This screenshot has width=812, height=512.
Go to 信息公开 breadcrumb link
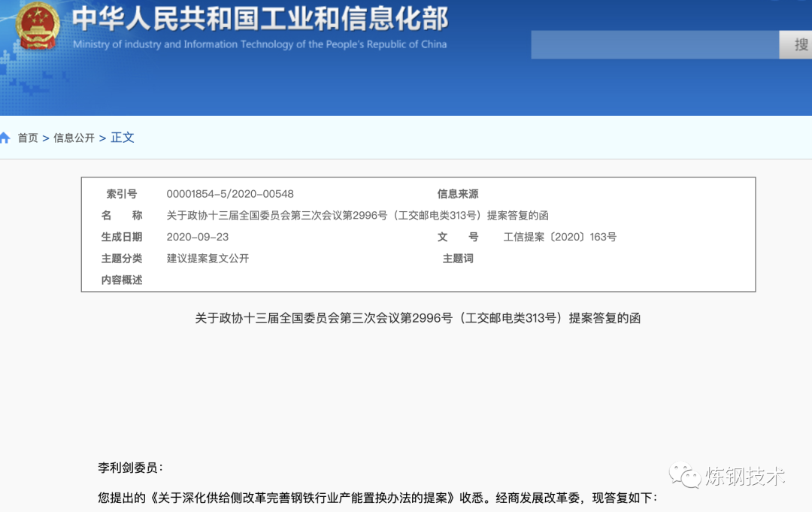point(74,138)
